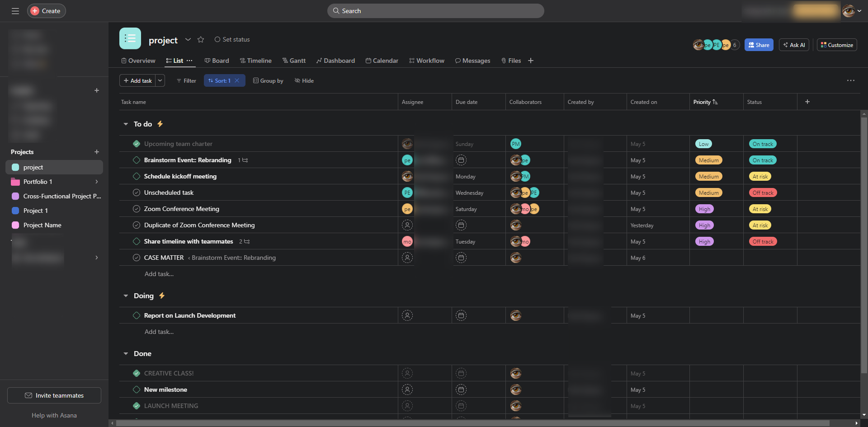Star the project as favorite

(x=201, y=40)
